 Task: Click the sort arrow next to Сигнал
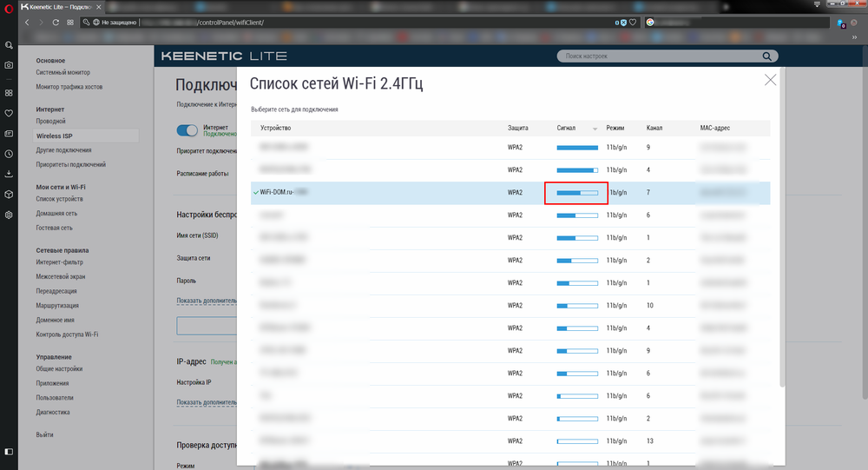(x=595, y=129)
